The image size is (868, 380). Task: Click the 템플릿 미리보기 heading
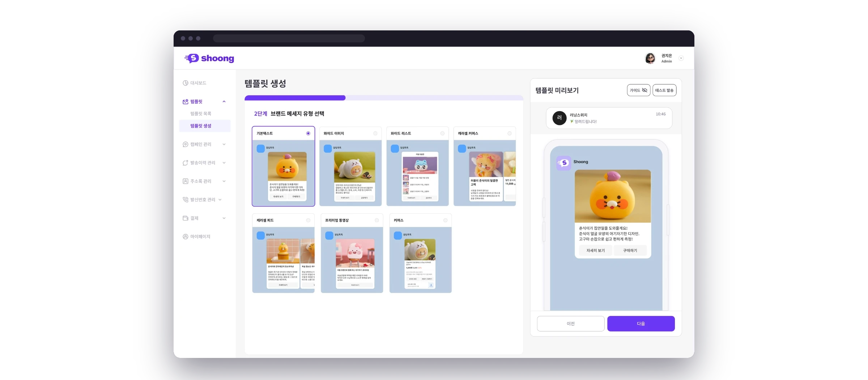click(557, 90)
